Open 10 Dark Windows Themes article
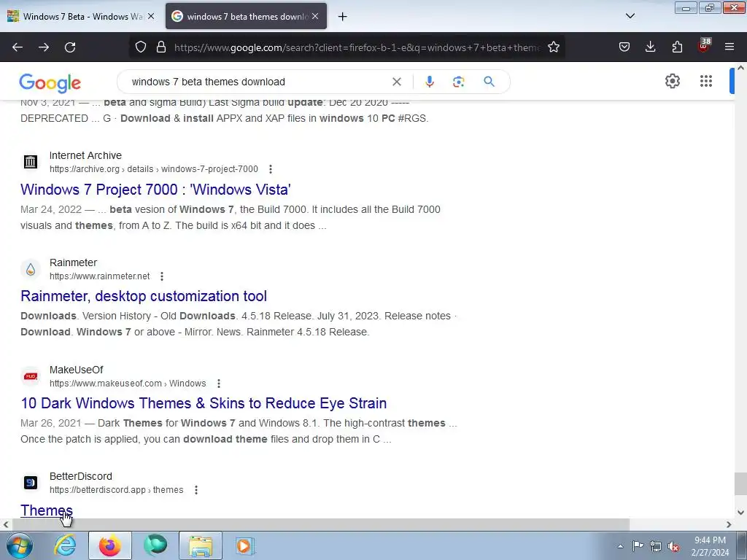 tap(204, 403)
